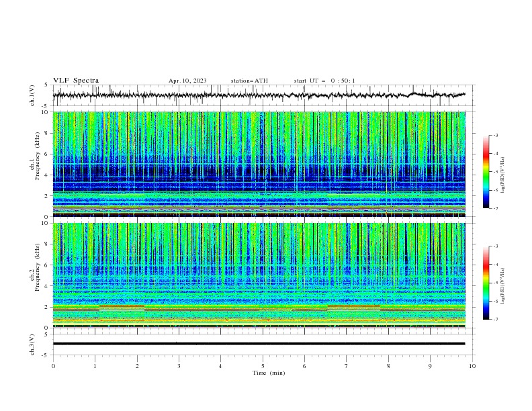Image resolution: width=532 pixels, height=411 pixels.
Task: Click time axis tick label "2"
Action: point(137,366)
